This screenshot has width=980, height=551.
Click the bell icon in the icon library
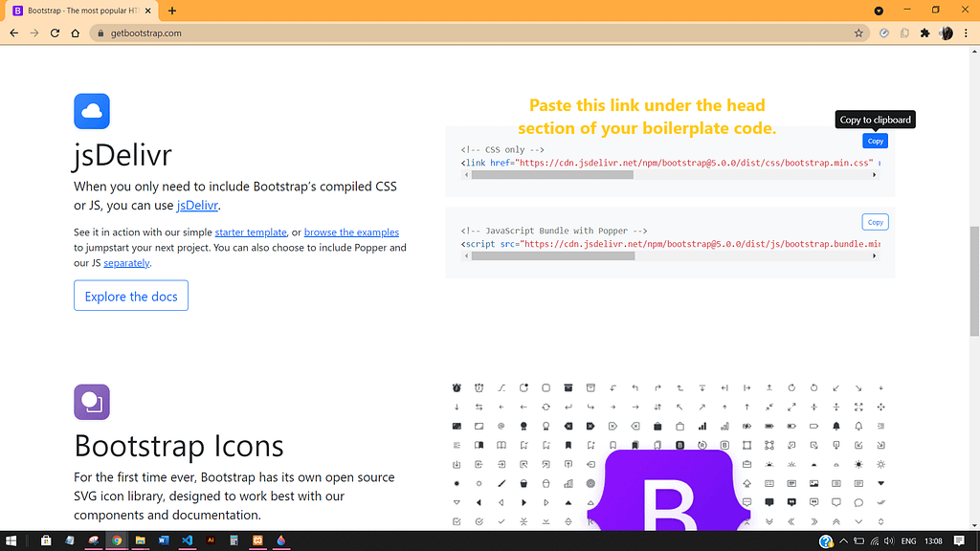[836, 426]
